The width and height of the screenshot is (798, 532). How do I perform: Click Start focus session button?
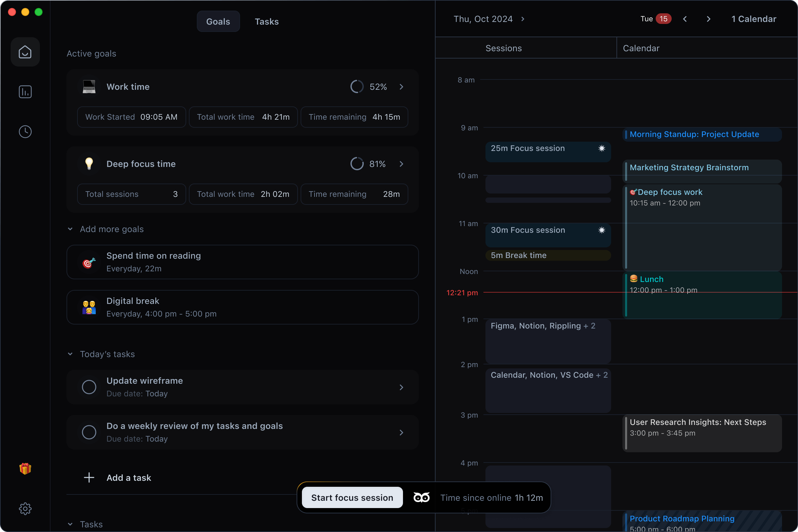[352, 497]
